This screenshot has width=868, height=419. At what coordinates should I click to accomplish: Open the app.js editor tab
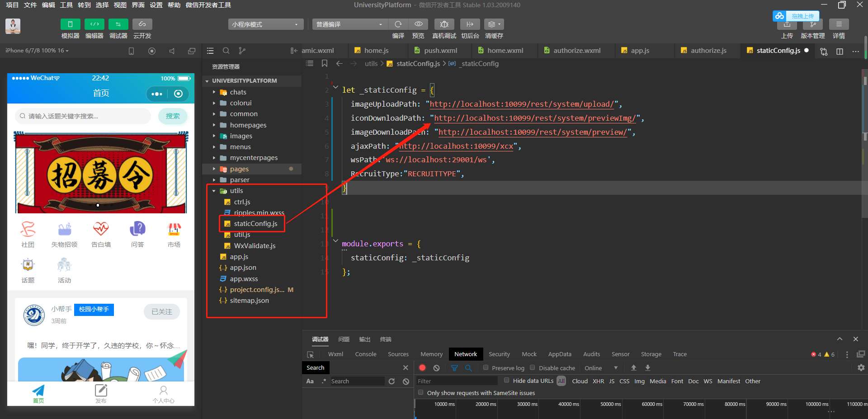coord(640,51)
